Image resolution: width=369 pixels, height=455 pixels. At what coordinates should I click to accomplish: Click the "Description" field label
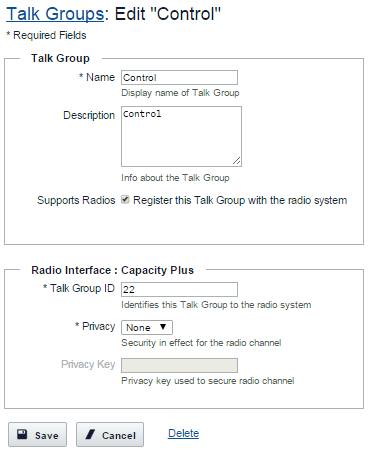(x=89, y=115)
